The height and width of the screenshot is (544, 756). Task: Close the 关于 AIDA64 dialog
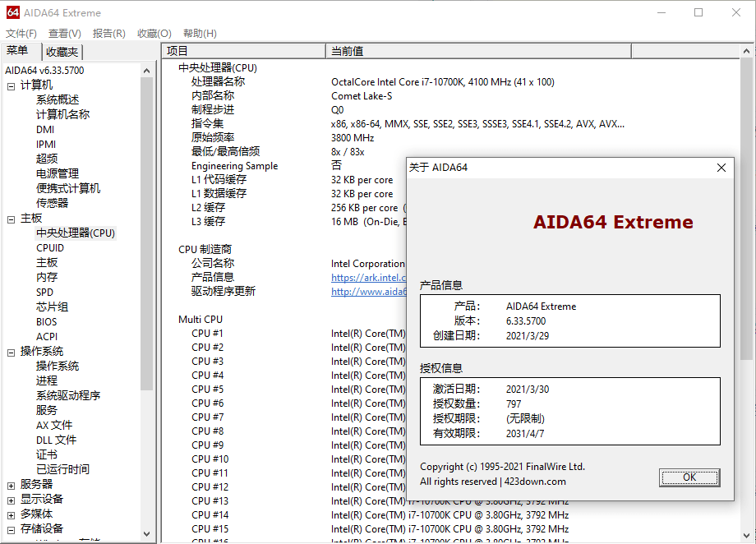pos(721,168)
